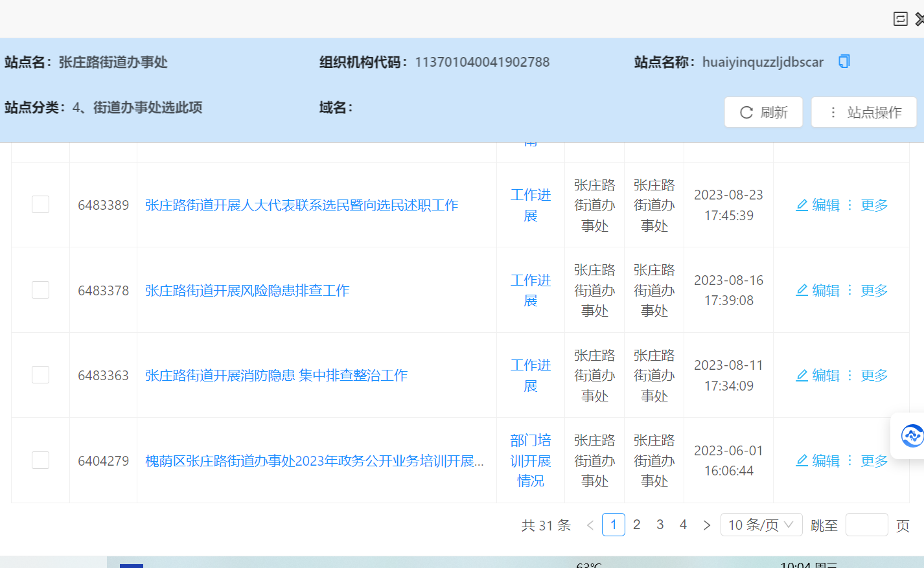Copy the site name huaiyinquzzljdbscar

click(844, 62)
